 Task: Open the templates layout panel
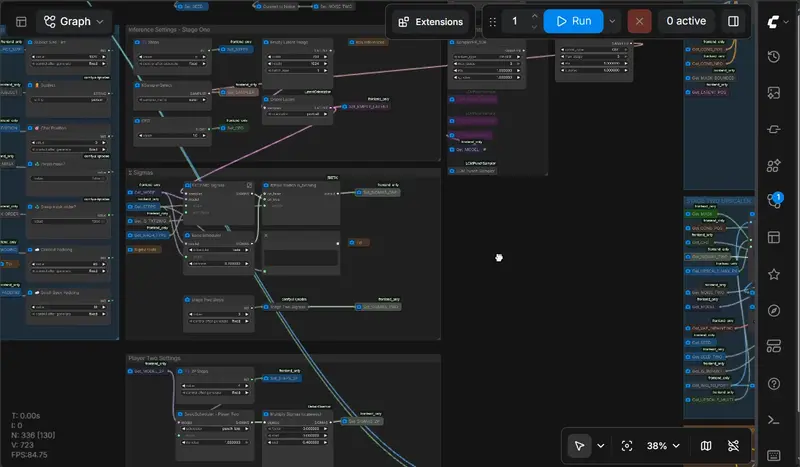[x=773, y=237]
